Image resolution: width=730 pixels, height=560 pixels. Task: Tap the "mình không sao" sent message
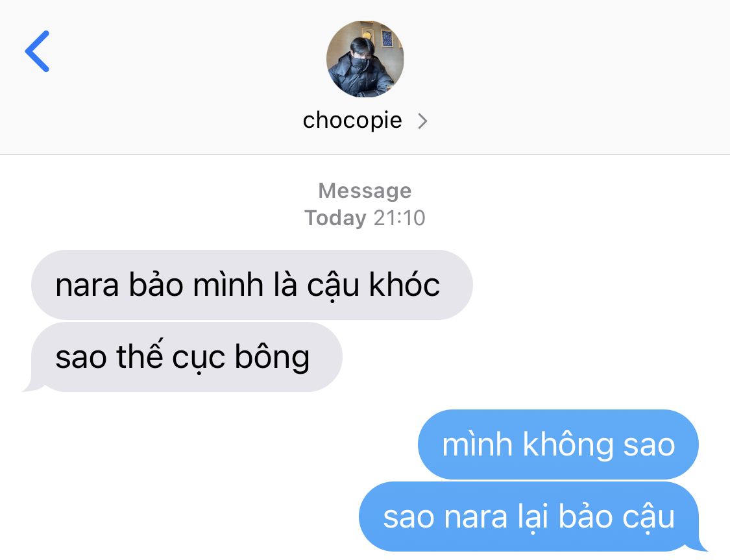point(558,444)
